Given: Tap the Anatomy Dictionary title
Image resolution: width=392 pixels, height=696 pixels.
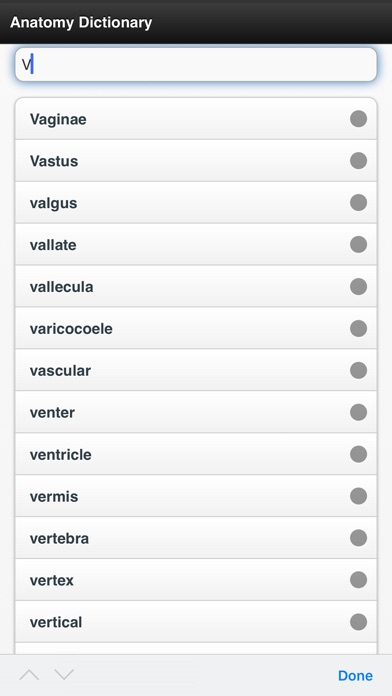Looking at the screenshot, I should pyautogui.click(x=81, y=22).
